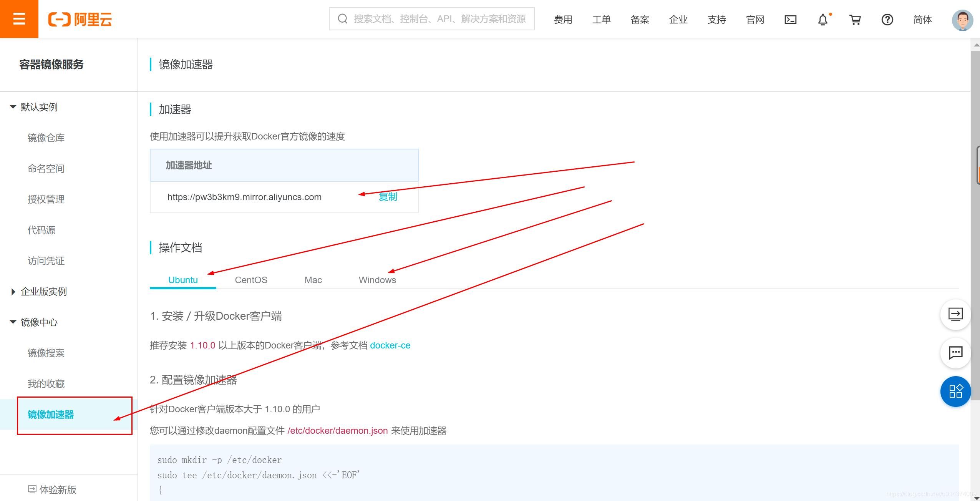Image resolution: width=980 pixels, height=501 pixels.
Task: Expand the 企业版实例 section
Action: [x=13, y=292]
